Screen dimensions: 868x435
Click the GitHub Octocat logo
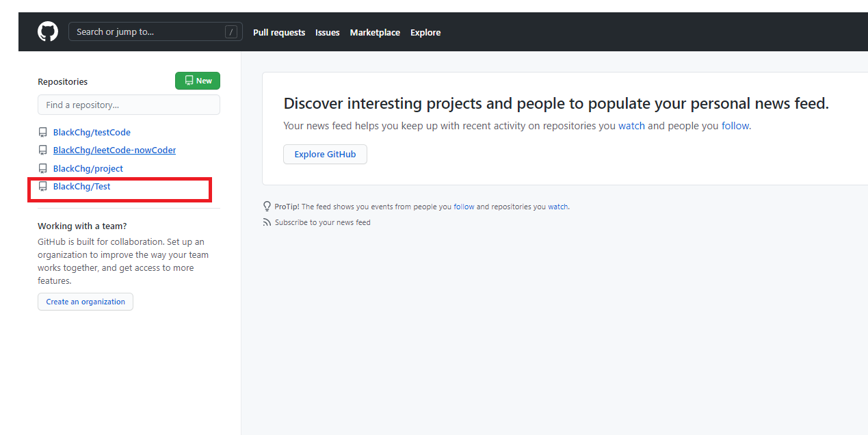(x=48, y=31)
